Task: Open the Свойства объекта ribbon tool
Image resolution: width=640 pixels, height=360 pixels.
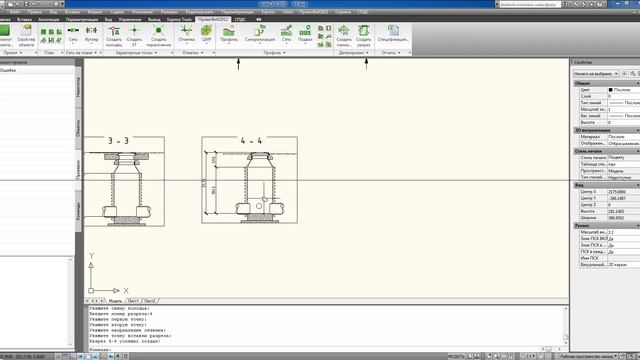Action: [26, 36]
